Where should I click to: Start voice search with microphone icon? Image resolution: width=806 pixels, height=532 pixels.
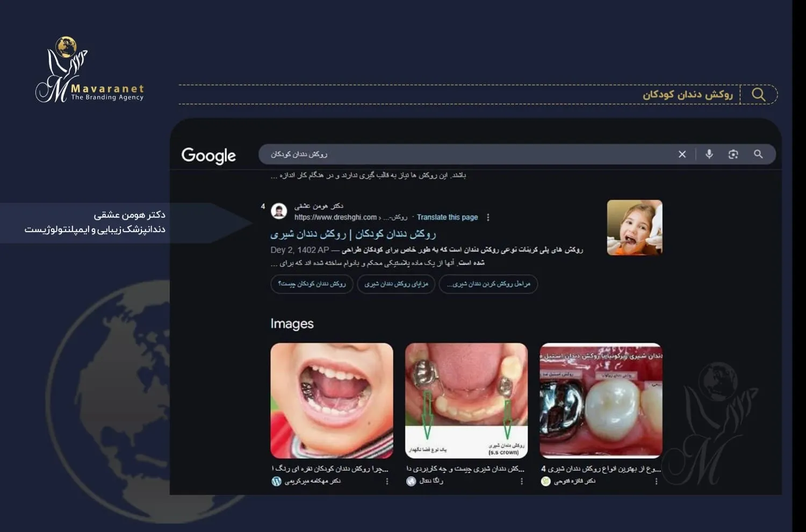[709, 154]
